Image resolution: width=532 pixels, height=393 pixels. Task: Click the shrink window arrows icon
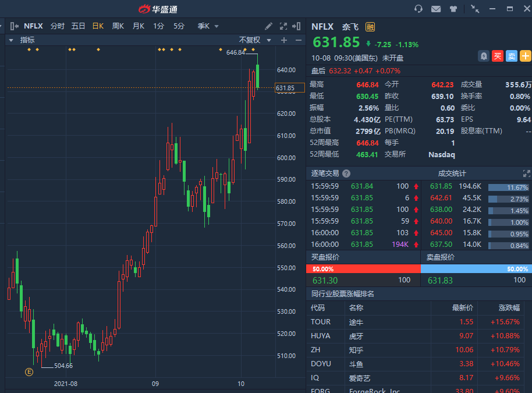pyautogui.click(x=474, y=9)
